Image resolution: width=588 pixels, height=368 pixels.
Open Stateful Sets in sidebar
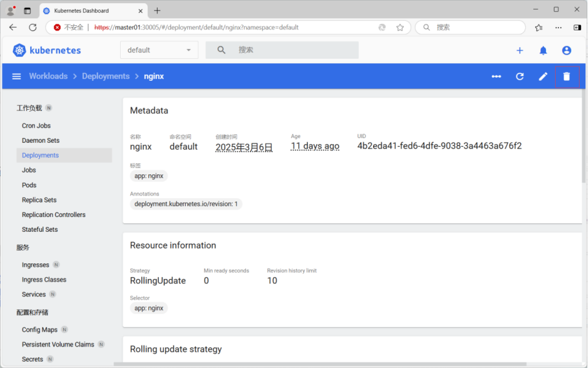(x=40, y=229)
